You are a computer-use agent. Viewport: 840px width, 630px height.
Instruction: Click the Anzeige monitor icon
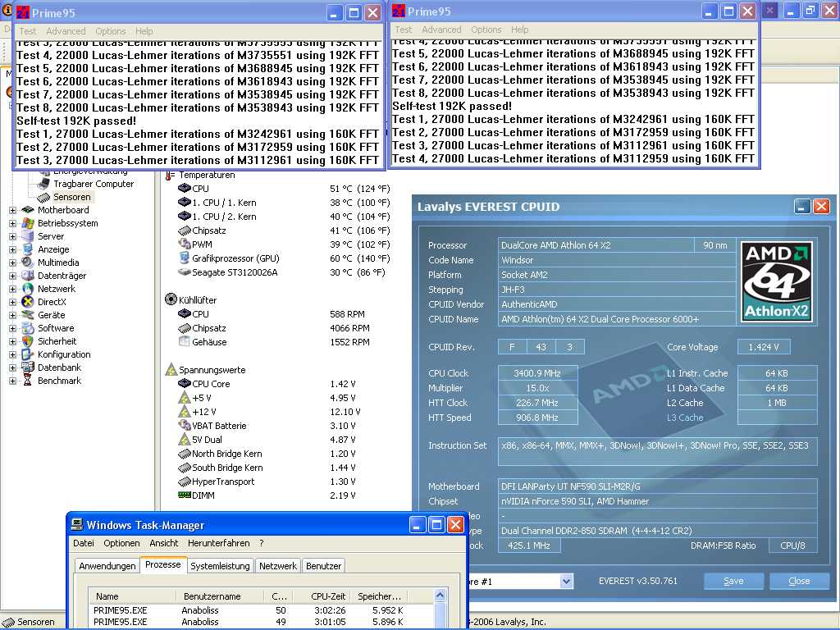tap(28, 249)
